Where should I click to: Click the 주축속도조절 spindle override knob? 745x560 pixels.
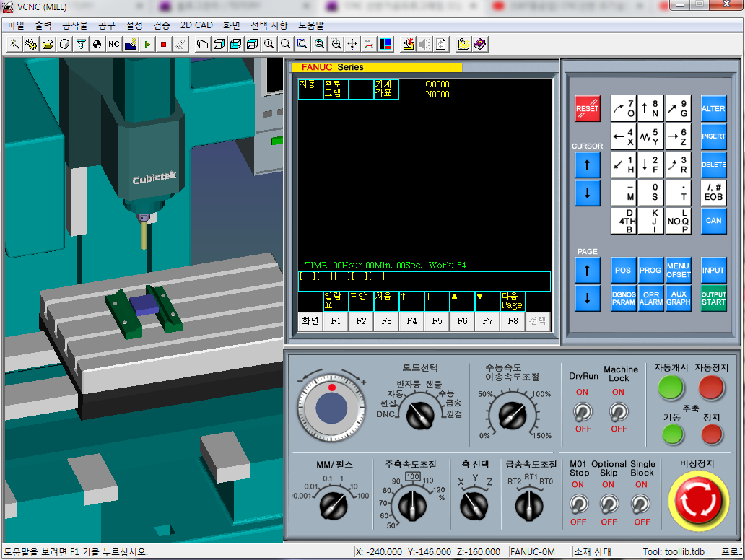pyautogui.click(x=412, y=507)
